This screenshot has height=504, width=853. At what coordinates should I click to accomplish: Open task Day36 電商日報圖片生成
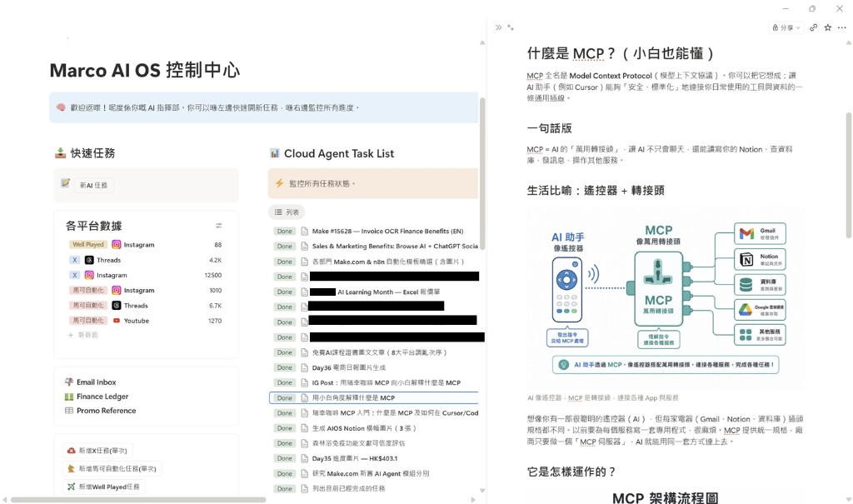coord(349,368)
